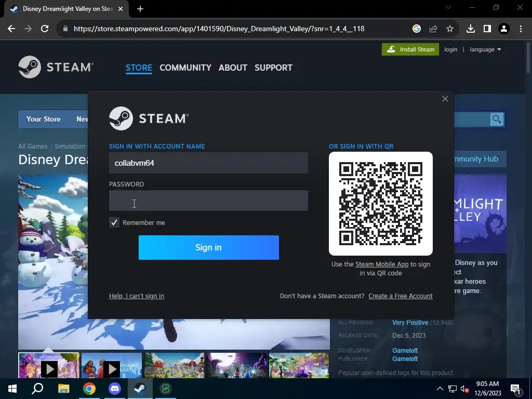Open Steam app from the taskbar
Viewport: 532px width, 399px height.
click(x=140, y=389)
